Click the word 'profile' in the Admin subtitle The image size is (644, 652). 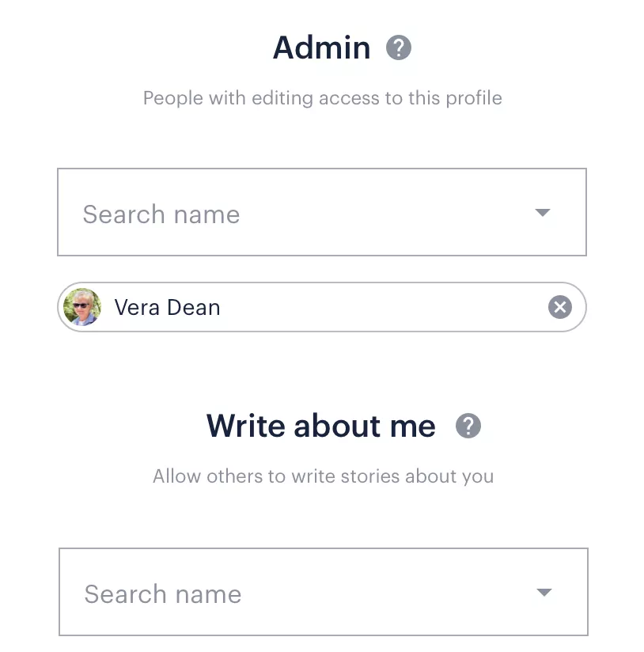(x=474, y=99)
